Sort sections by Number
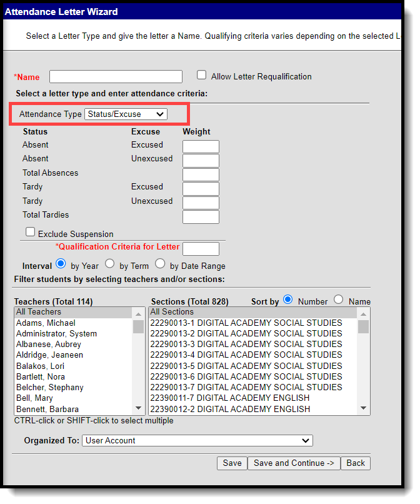420x504 pixels. pos(288,300)
